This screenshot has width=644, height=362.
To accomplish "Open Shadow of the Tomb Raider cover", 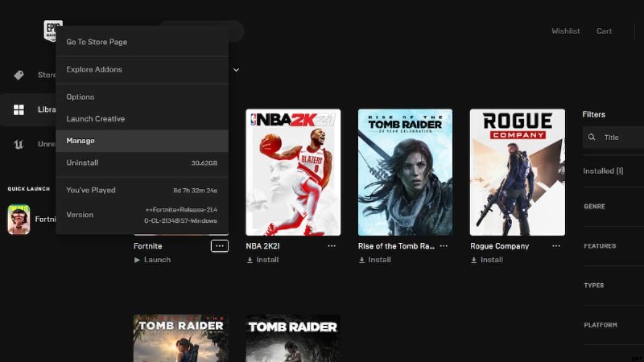I will click(x=180, y=338).
